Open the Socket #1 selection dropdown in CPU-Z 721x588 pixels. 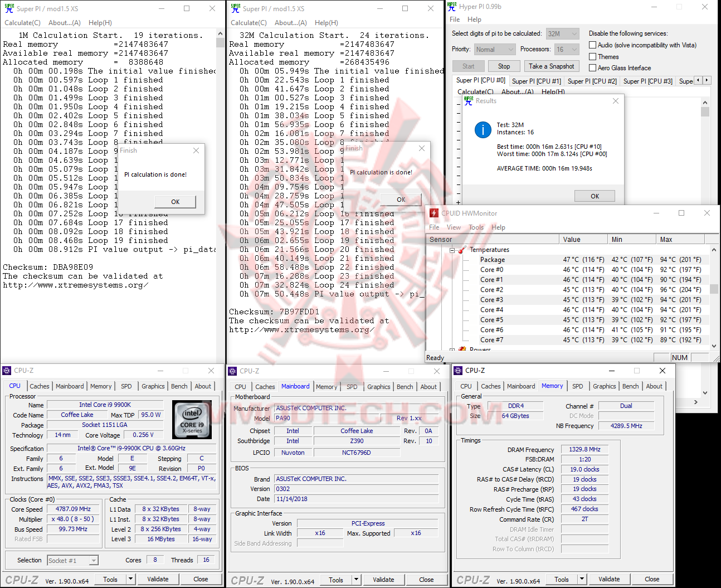pyautogui.click(x=72, y=561)
